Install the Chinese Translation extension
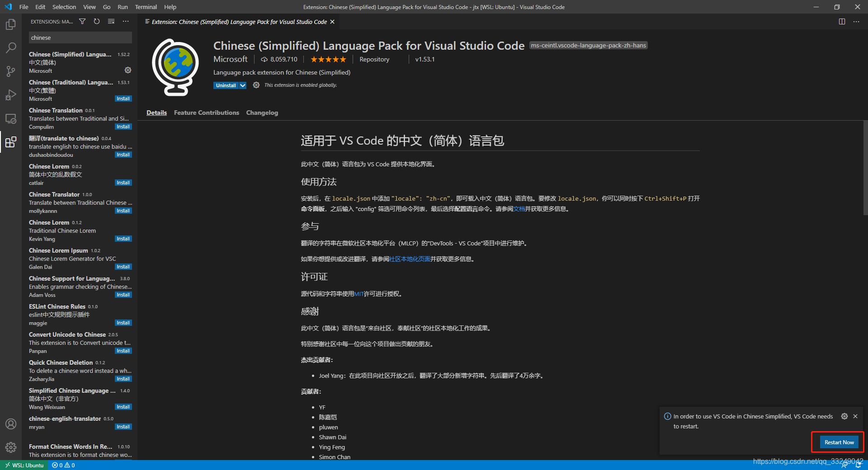Image resolution: width=868 pixels, height=470 pixels. (123, 127)
